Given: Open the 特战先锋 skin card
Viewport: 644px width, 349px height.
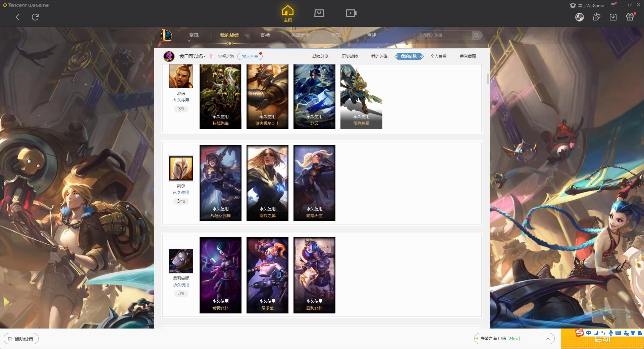Looking at the screenshot, I should [x=220, y=97].
